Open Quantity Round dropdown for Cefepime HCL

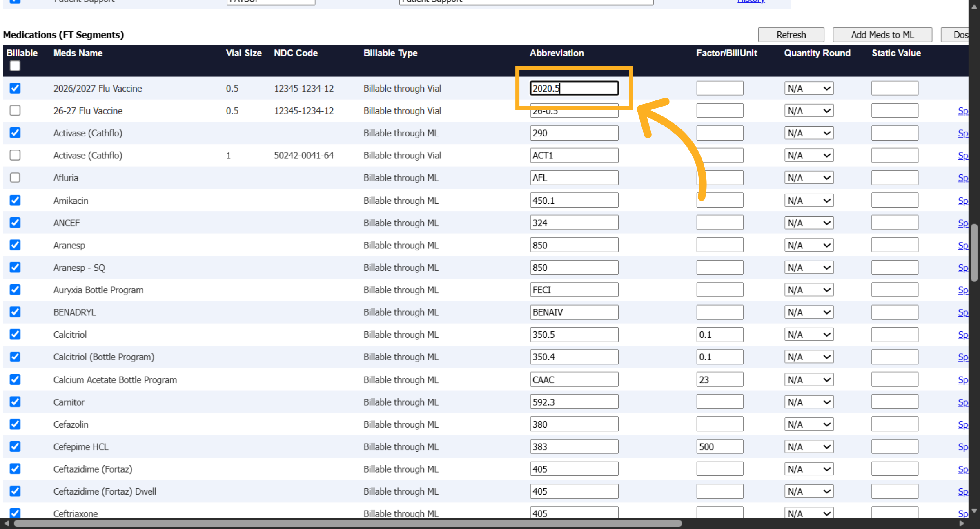[x=809, y=446]
